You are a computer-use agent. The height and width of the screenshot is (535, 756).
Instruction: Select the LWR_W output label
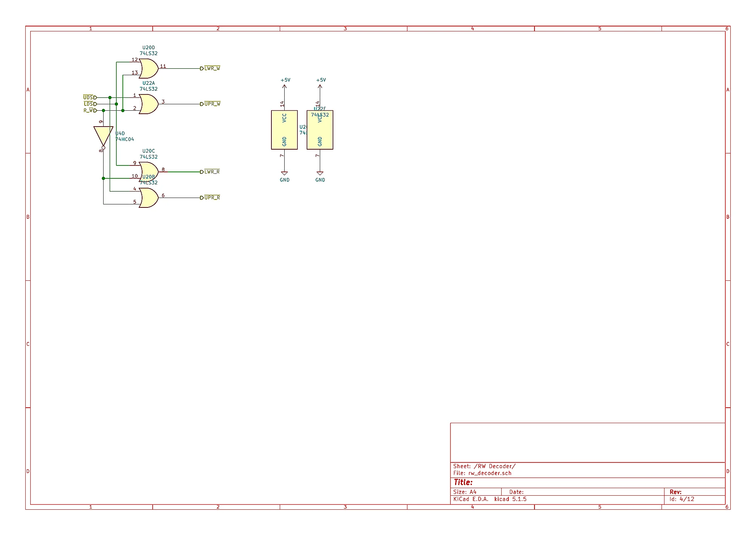(x=212, y=68)
